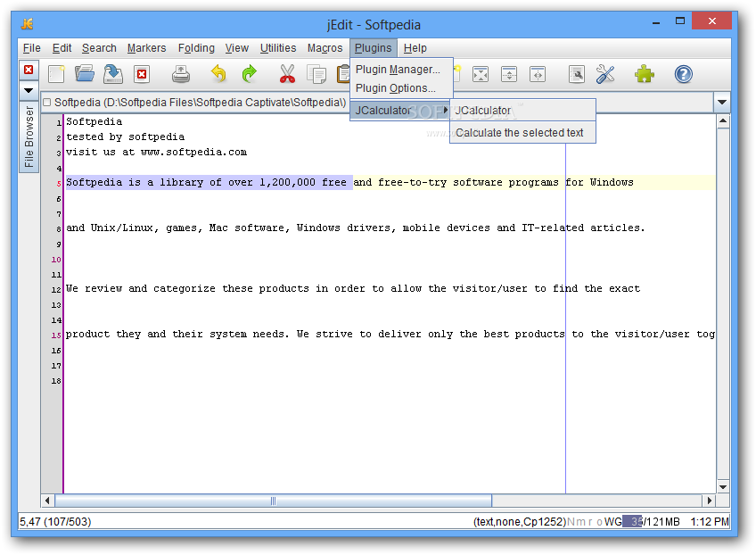Click the horizontal scrollbar left arrow
The width and height of the screenshot is (756, 555).
(47, 501)
